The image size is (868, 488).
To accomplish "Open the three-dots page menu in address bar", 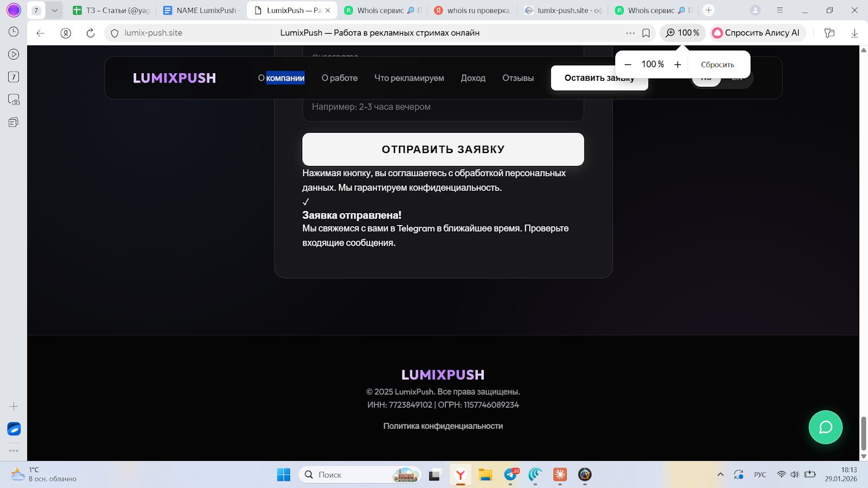I will 630,33.
